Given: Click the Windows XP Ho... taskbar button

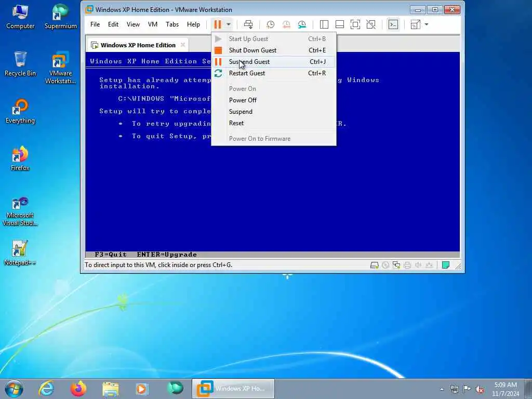Looking at the screenshot, I should pos(233,389).
